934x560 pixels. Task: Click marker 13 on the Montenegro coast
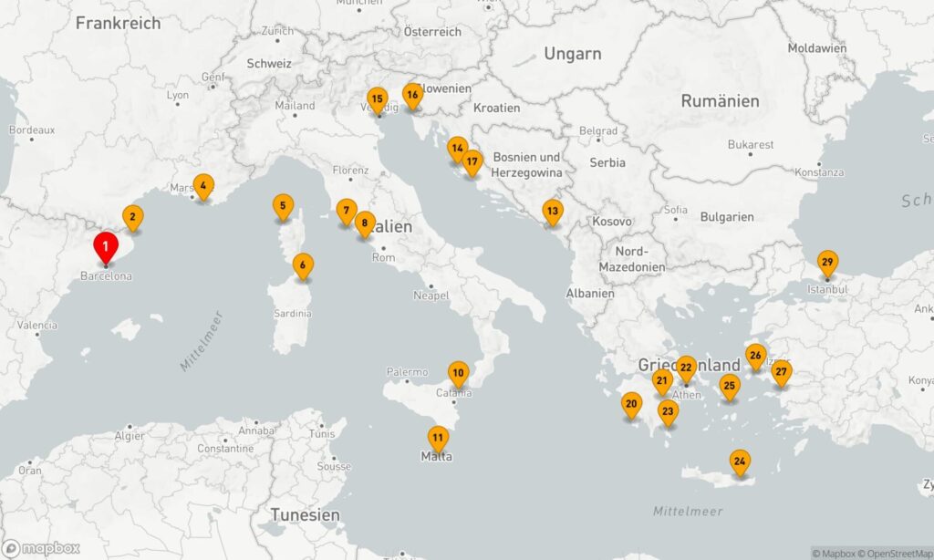tap(552, 212)
